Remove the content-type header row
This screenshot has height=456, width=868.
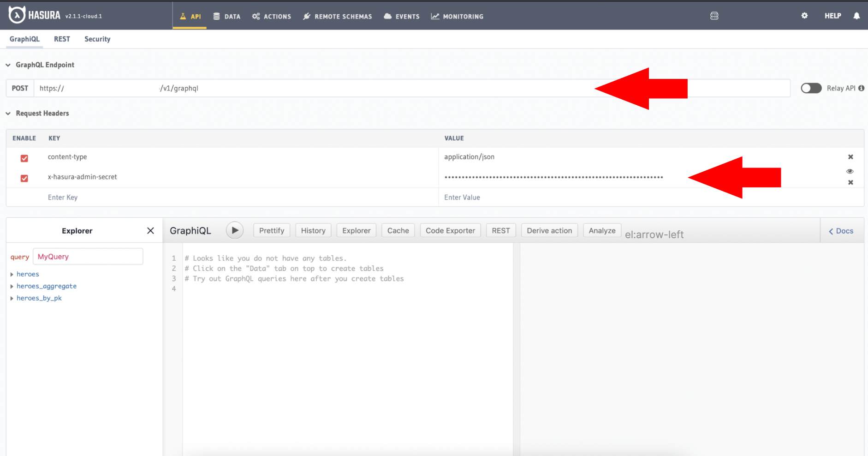(x=850, y=157)
